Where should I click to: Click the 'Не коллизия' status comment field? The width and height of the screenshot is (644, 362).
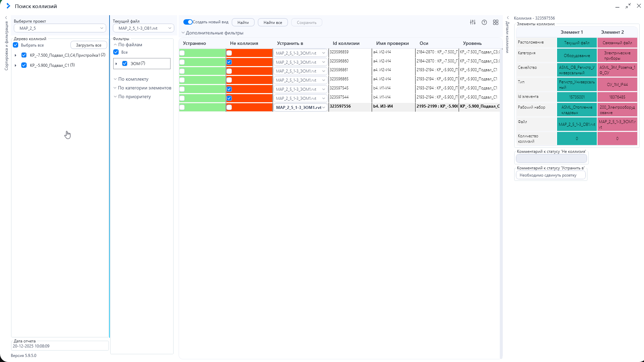pos(551,158)
